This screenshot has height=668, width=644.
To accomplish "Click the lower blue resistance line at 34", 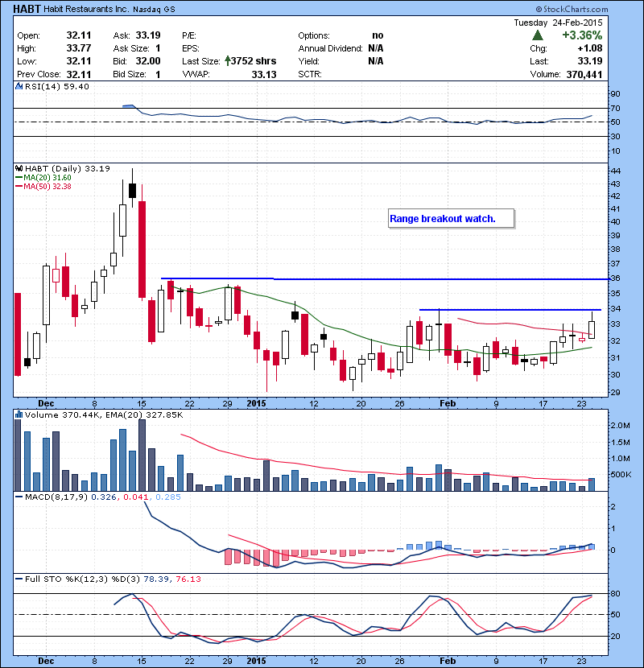I will pyautogui.click(x=510, y=310).
